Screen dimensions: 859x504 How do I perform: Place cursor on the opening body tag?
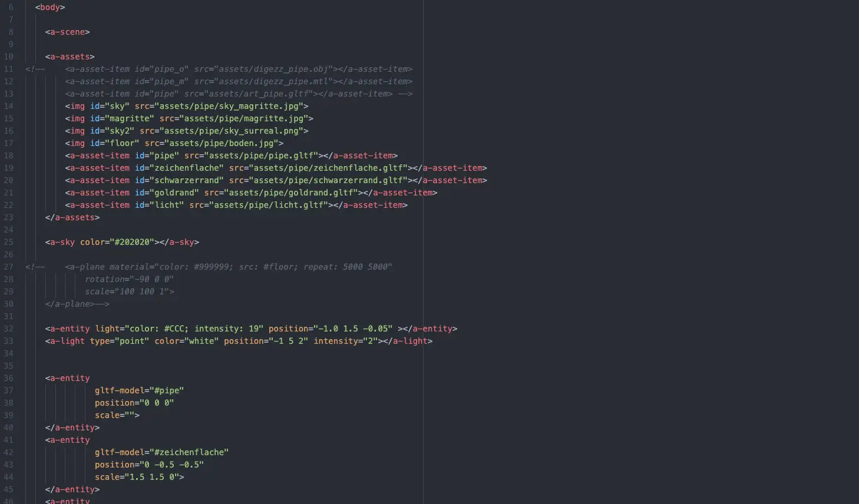(50, 7)
